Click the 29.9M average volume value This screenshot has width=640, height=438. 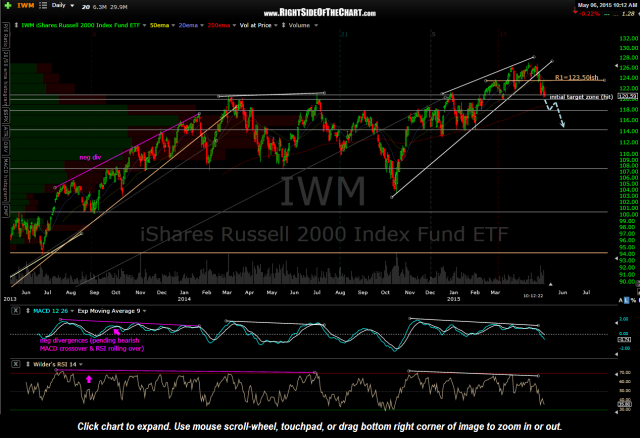[x=119, y=7]
